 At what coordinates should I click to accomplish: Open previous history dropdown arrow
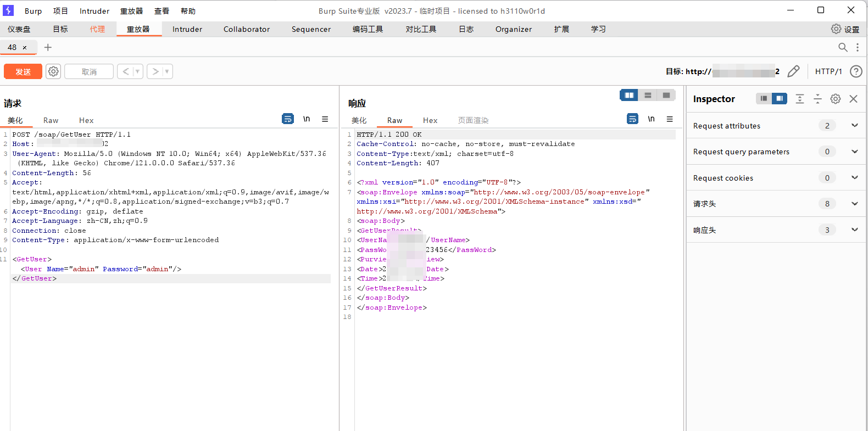coord(137,71)
